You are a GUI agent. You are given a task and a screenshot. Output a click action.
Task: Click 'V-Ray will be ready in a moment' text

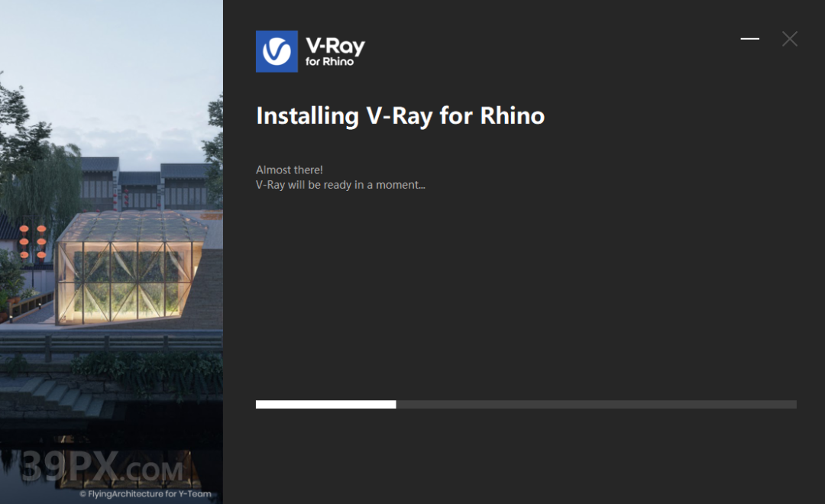[x=341, y=185]
